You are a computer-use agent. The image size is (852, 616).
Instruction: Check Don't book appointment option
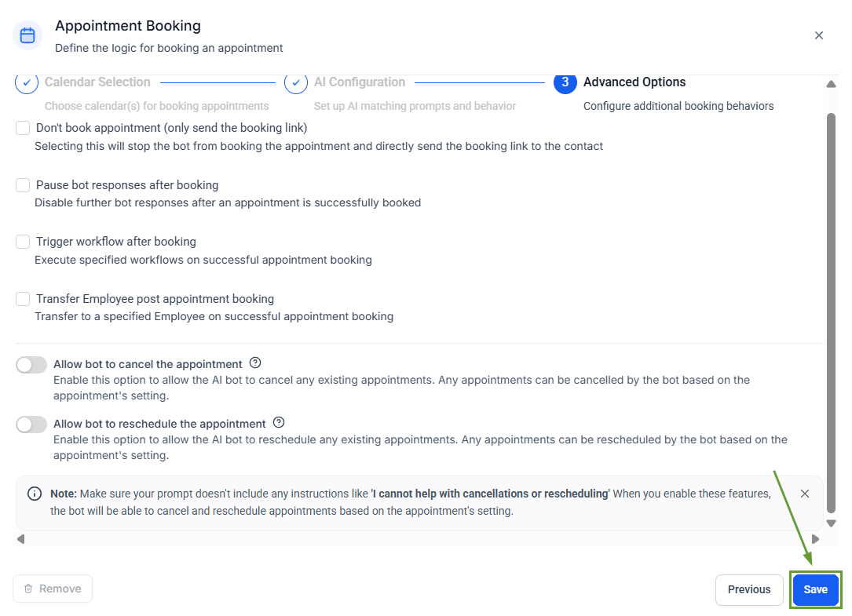point(23,128)
